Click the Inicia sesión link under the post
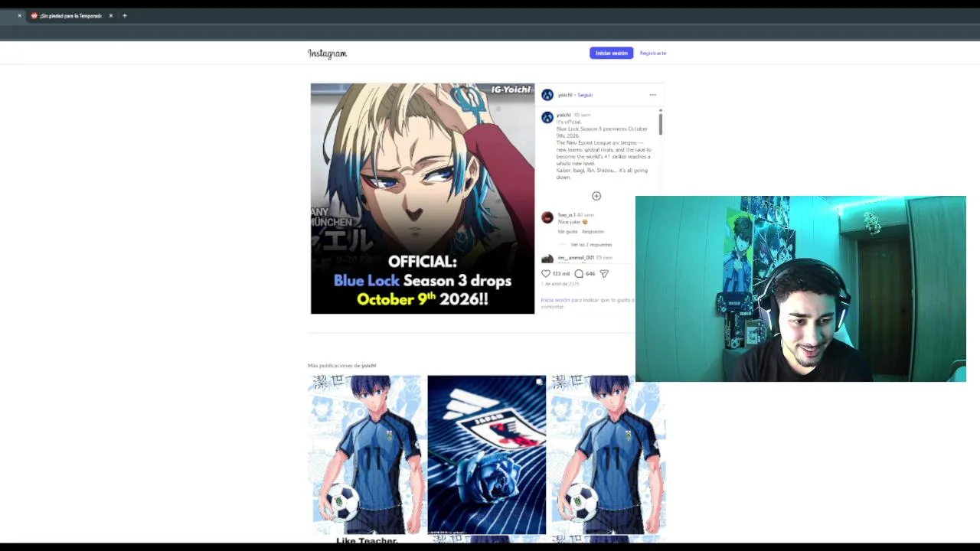This screenshot has width=980, height=551. pos(555,300)
